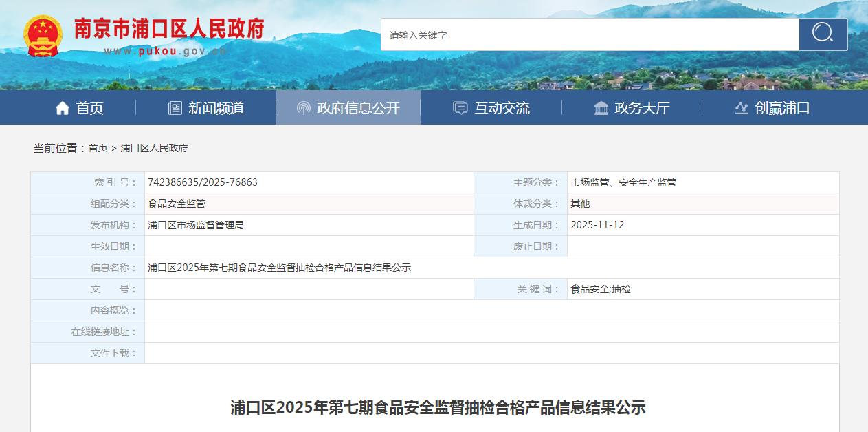
Task: Select the value 食品安全监管
Action: tap(177, 204)
